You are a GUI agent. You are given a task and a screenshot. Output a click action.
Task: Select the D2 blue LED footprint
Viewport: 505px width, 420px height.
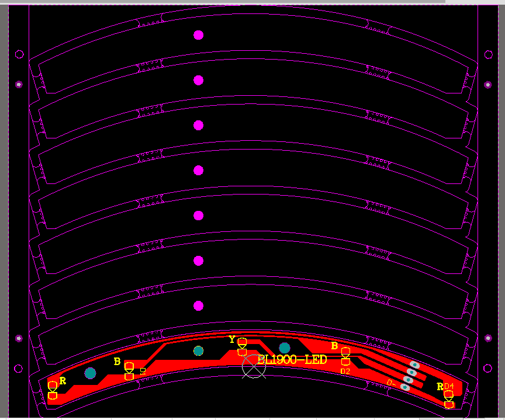[345, 357]
